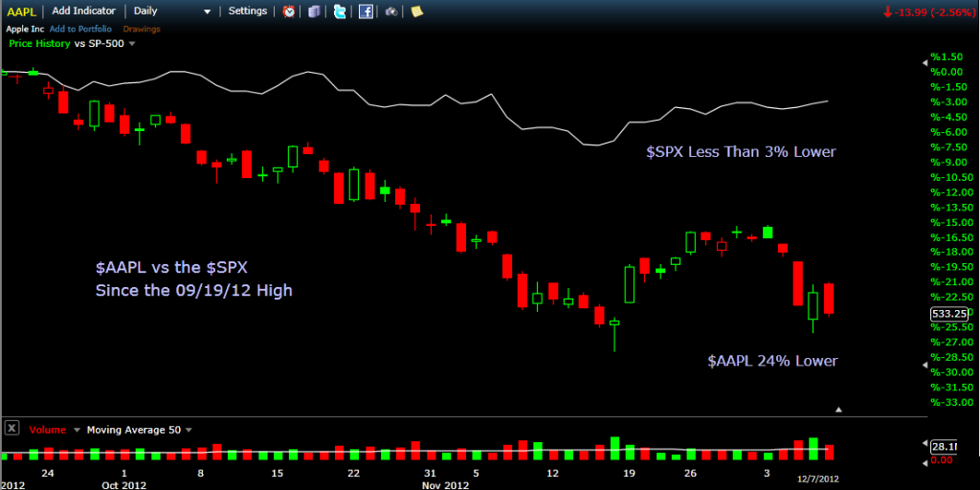Click Add Indicator in the toolbar
Screen dimensions: 980x490
tap(84, 11)
